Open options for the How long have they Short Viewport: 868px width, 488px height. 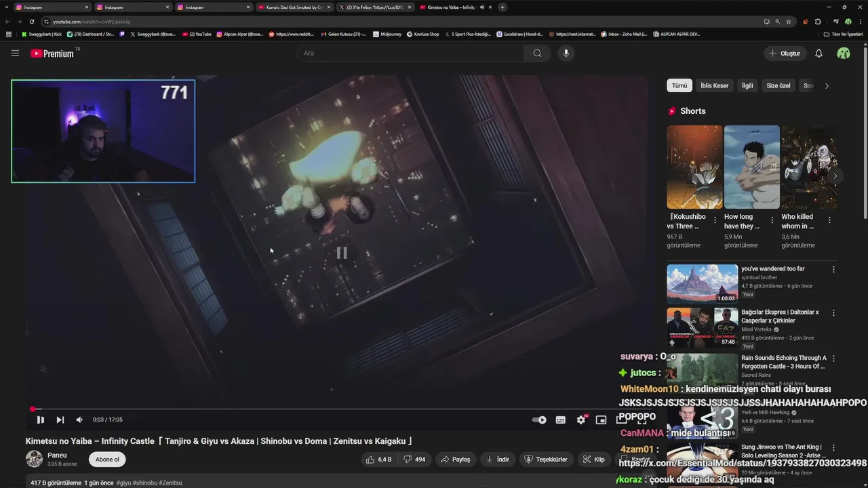tap(772, 220)
